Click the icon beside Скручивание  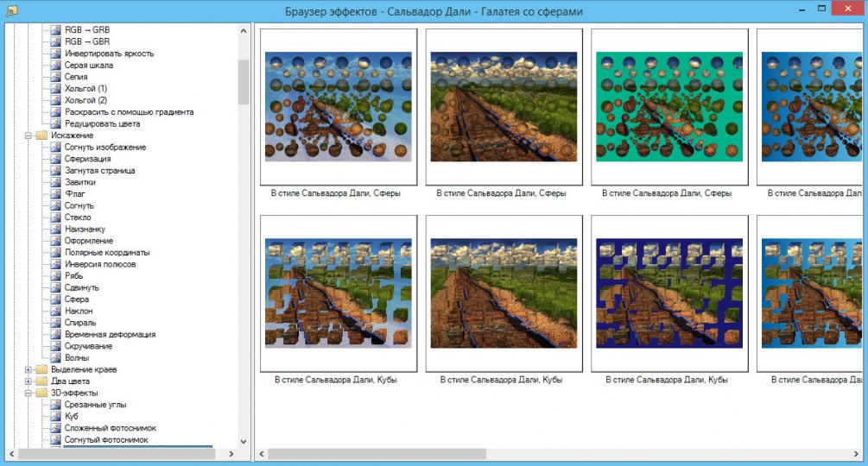[x=55, y=346]
